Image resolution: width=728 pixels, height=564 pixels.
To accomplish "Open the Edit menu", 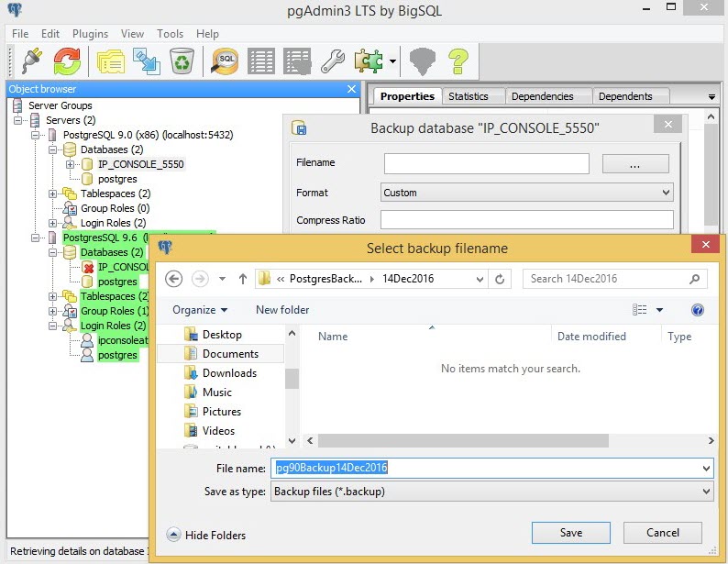I will pyautogui.click(x=50, y=34).
